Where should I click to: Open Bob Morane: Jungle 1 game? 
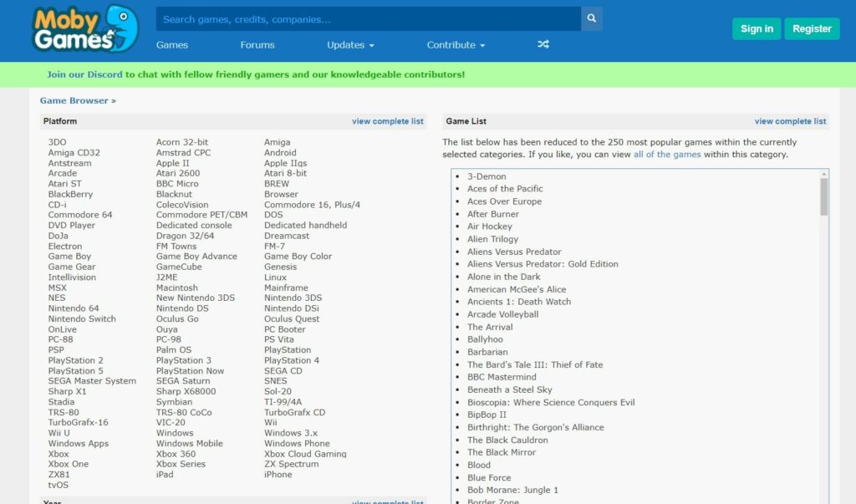tap(512, 490)
